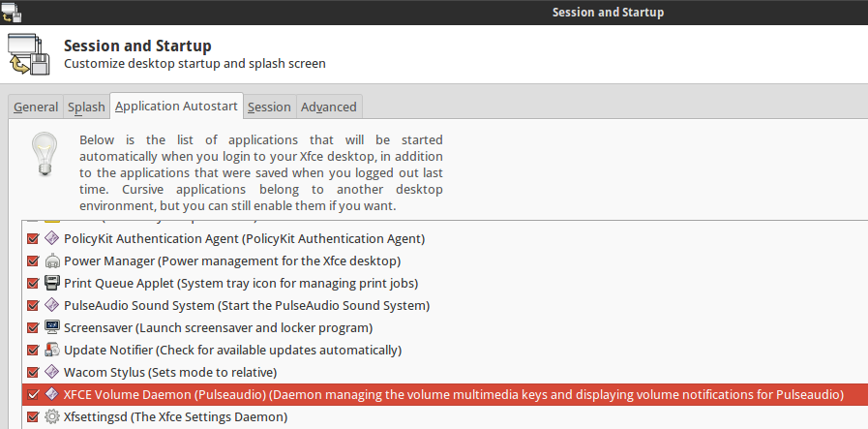
Task: Open the Advanced tab
Action: (x=328, y=107)
